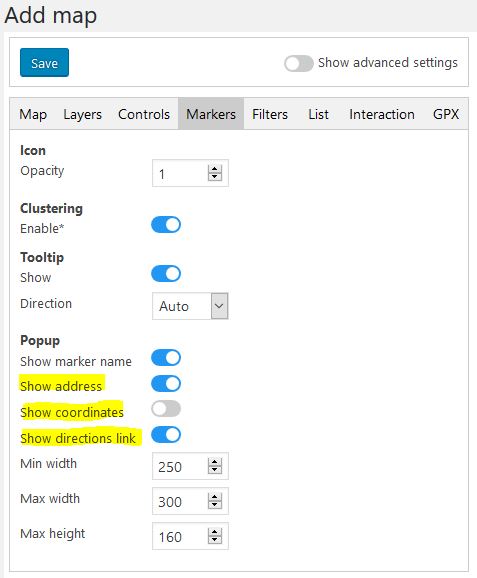Turn off Show directions link switch
This screenshot has width=477, height=578.
pyautogui.click(x=166, y=435)
